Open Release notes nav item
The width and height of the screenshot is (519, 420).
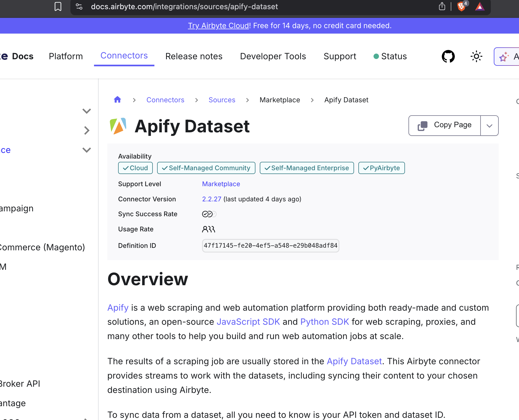(x=194, y=56)
